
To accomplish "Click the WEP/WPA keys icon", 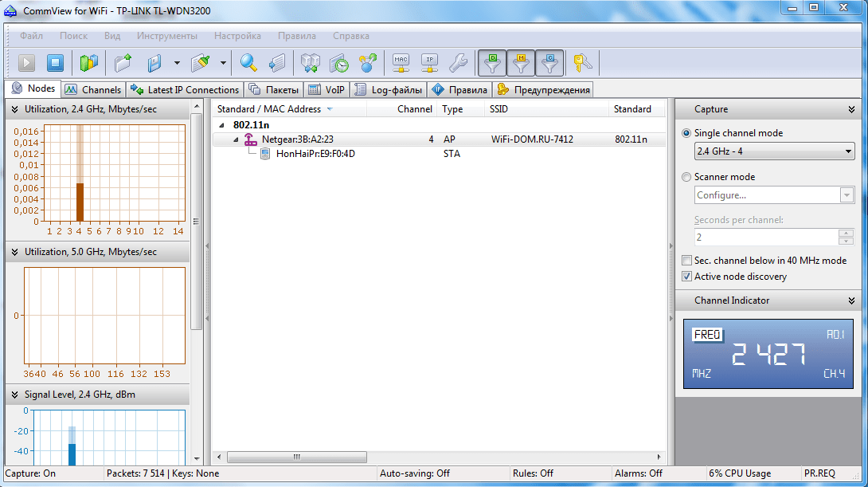I will (584, 62).
